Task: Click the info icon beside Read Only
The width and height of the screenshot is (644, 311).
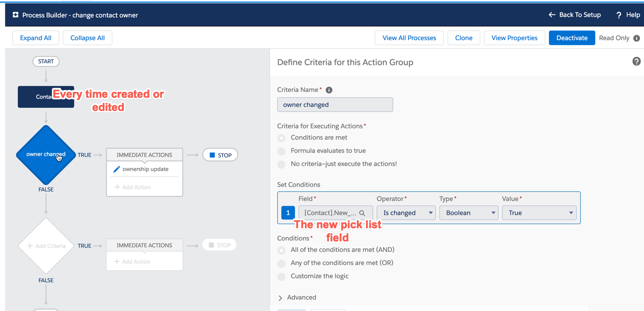Action: (636, 39)
